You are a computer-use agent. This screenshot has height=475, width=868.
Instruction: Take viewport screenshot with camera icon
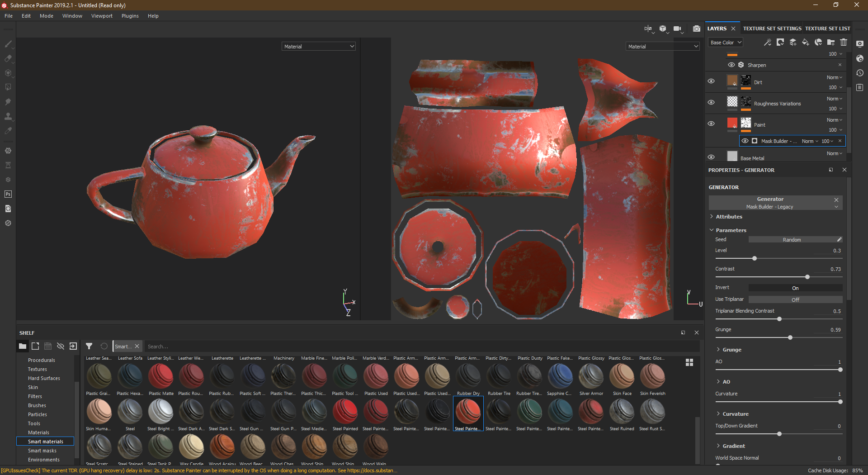[697, 28]
